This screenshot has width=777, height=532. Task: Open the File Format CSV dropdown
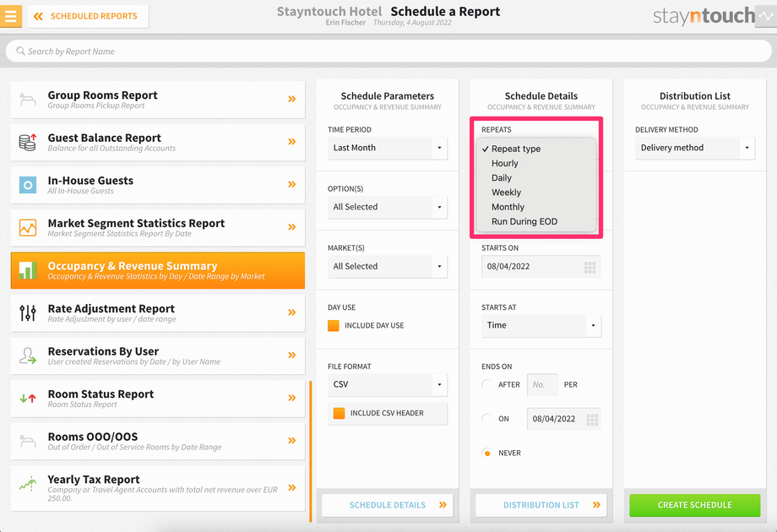tap(388, 384)
